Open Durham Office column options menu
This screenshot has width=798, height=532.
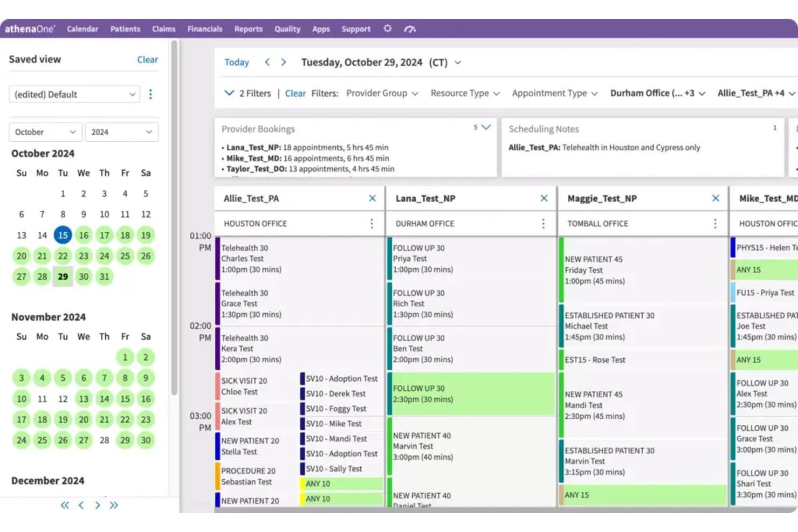coord(543,224)
